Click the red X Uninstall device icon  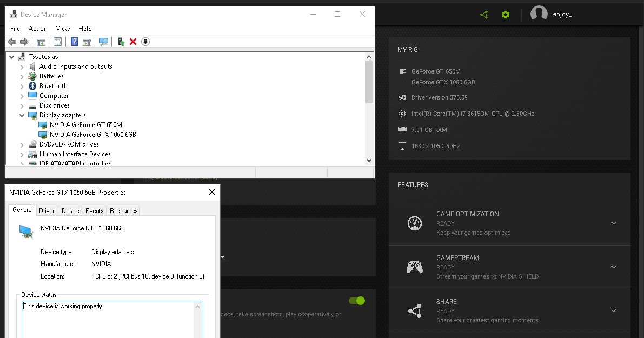133,42
